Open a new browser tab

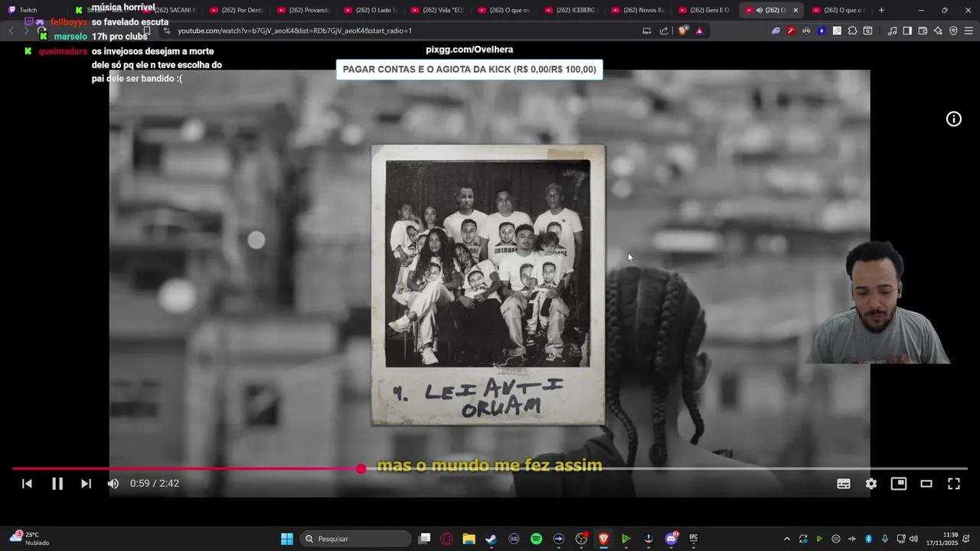pos(881,10)
